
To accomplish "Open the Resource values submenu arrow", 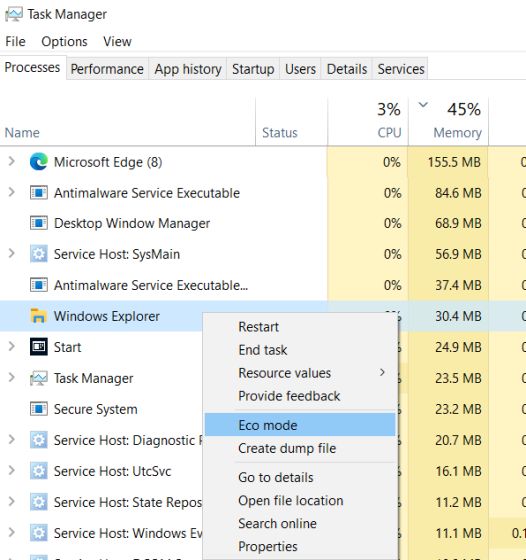I will (x=382, y=372).
